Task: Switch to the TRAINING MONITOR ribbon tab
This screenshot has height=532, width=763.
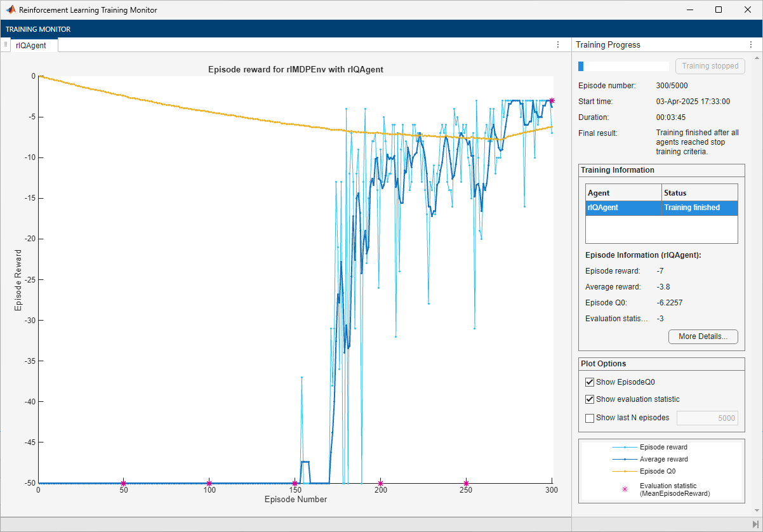Action: [38, 29]
